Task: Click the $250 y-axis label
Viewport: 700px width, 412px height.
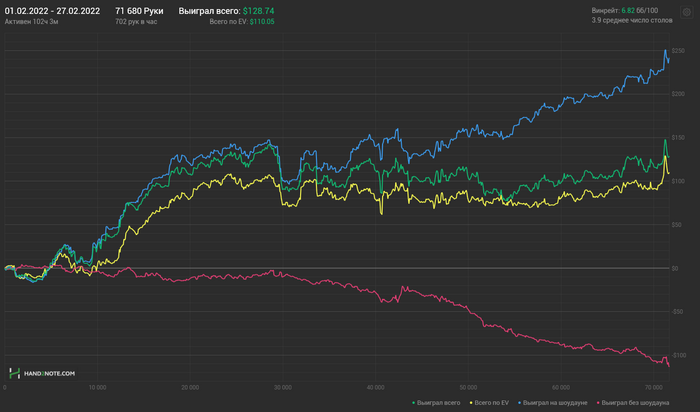Action: [x=678, y=51]
